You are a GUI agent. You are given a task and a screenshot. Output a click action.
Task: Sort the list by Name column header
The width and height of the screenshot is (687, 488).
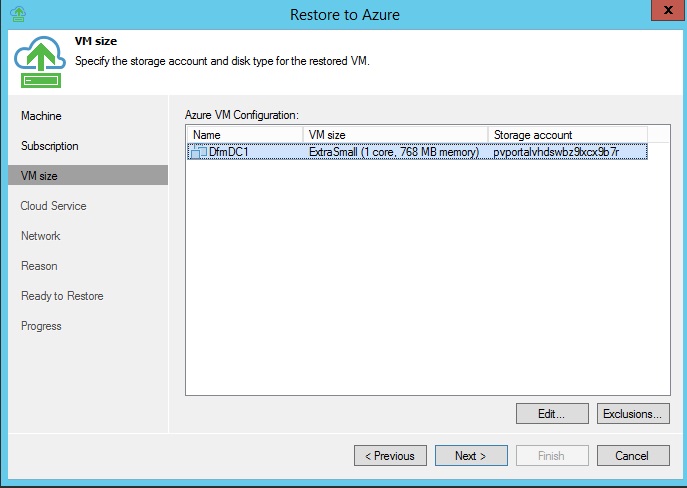pyautogui.click(x=244, y=135)
